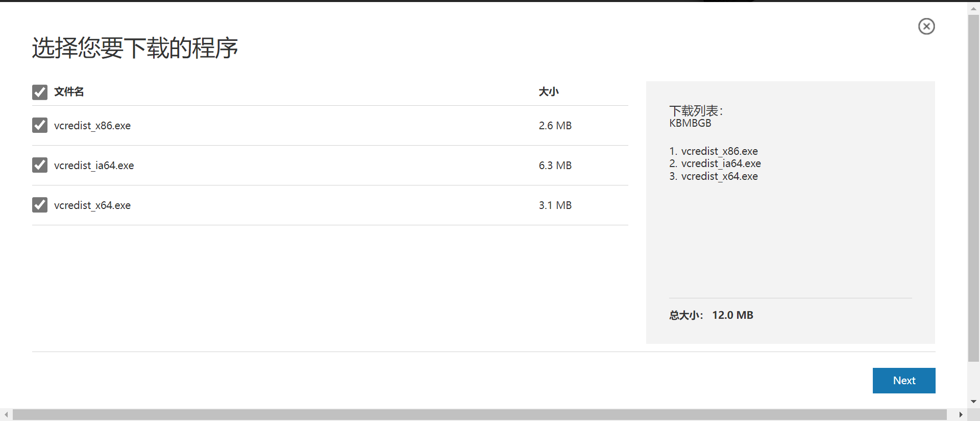The width and height of the screenshot is (980, 421).
Task: Click the blue Next button
Action: point(903,381)
